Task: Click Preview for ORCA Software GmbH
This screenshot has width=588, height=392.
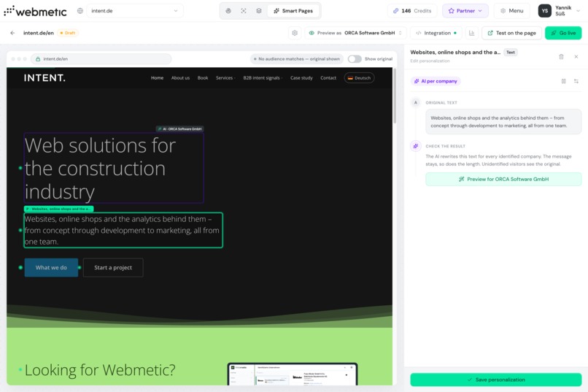Action: click(503, 180)
